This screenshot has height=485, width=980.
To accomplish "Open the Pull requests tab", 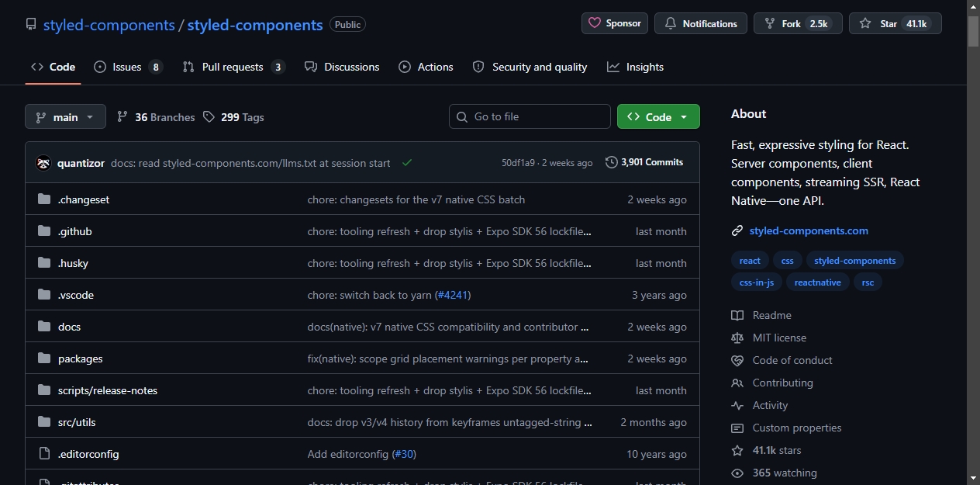I will pyautogui.click(x=233, y=67).
